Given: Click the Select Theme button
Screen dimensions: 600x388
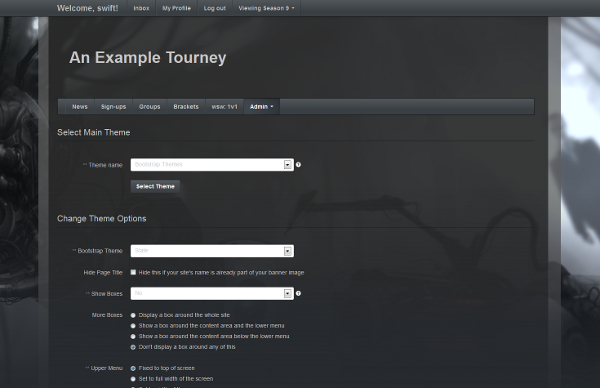Looking at the screenshot, I should pos(155,186).
